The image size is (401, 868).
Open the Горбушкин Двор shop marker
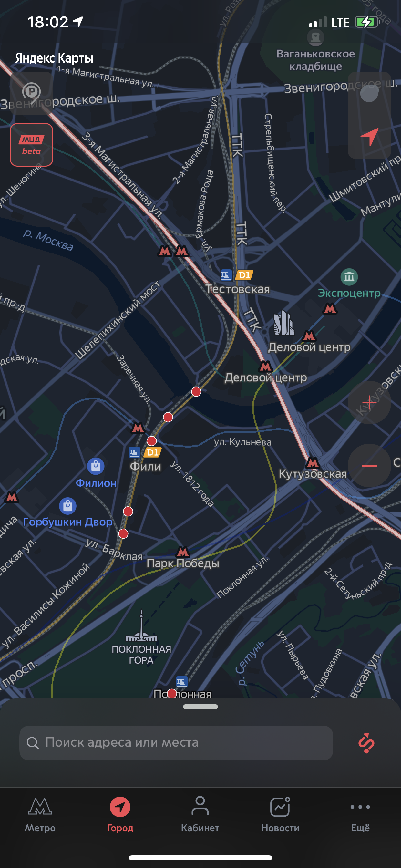click(x=68, y=506)
